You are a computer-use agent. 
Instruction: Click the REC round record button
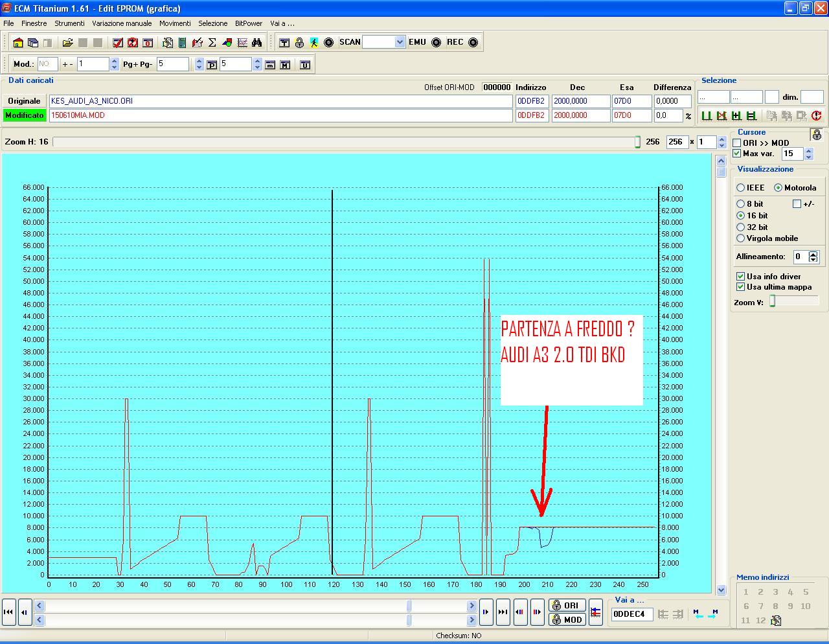(x=473, y=43)
